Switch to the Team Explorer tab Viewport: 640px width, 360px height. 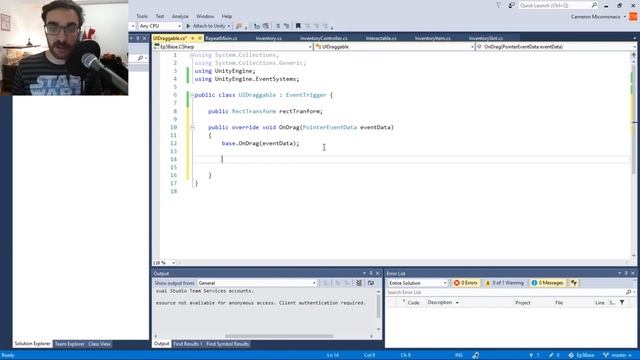[69, 344]
